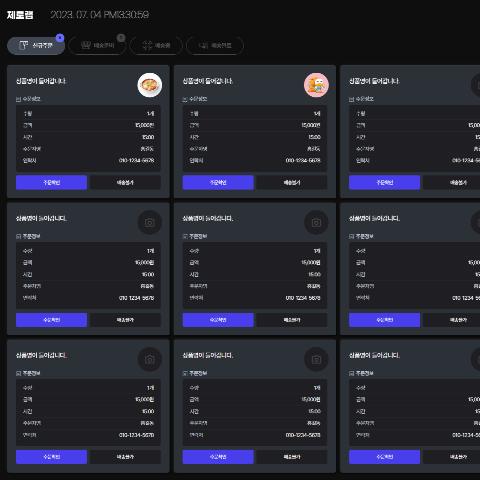Click the dark reject button on the bottom-middle card
The width and height of the screenshot is (480, 480).
point(292,457)
